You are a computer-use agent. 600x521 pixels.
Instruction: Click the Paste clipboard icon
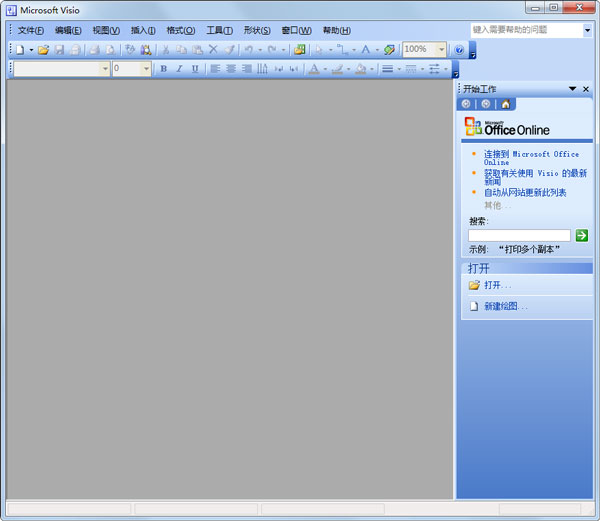pyautogui.click(x=197, y=50)
